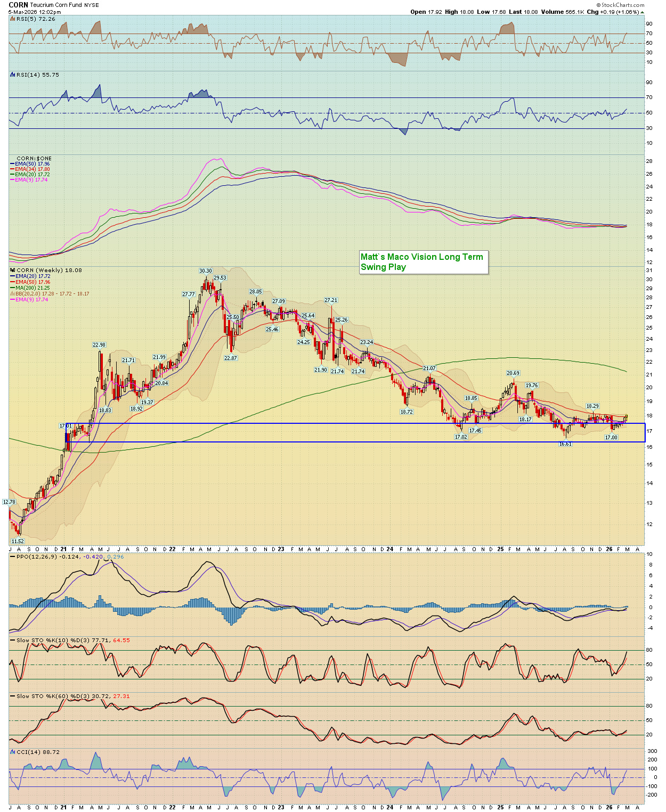Screen dimensions: 666x812
Task: Click the PPO(12,26,9) indicator icon
Action: coord(13,556)
